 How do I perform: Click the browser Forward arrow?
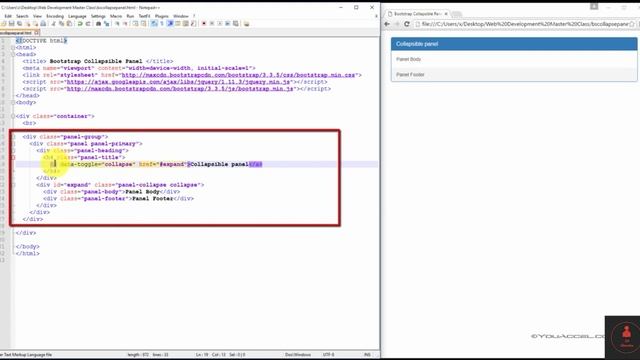397,24
